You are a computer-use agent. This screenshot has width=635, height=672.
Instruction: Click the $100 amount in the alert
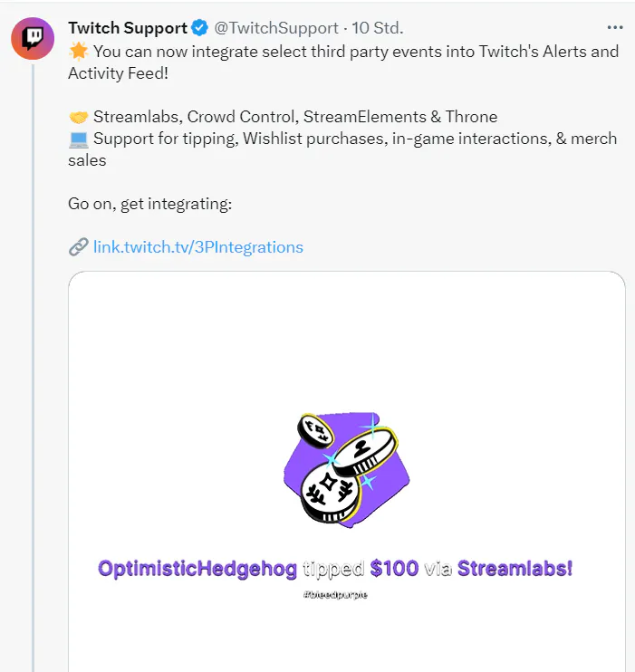tap(394, 569)
